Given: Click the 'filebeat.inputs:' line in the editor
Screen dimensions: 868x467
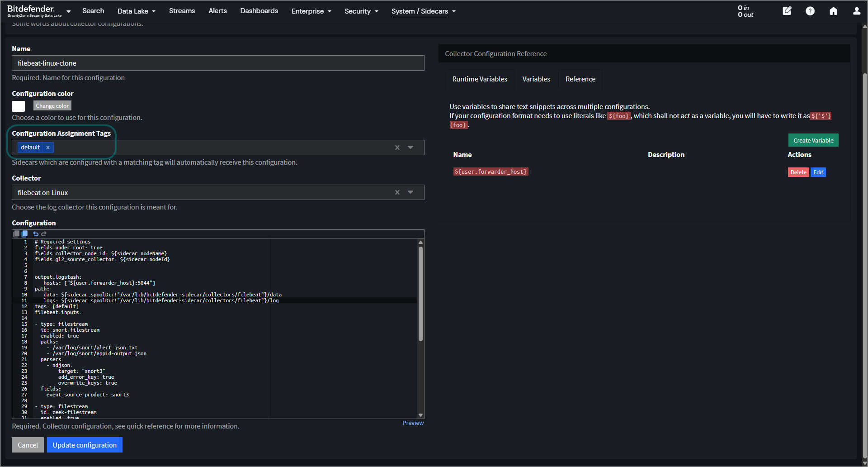Looking at the screenshot, I should coord(58,312).
